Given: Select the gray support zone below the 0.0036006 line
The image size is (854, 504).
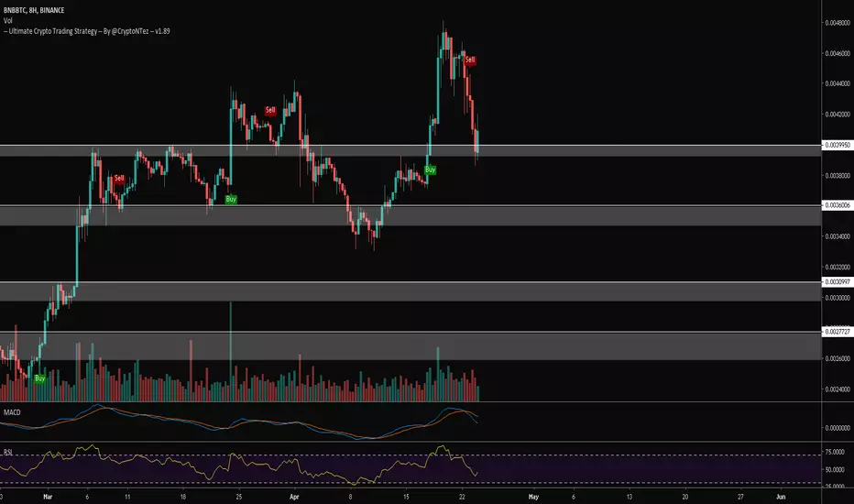Looking at the screenshot, I should [x=411, y=215].
